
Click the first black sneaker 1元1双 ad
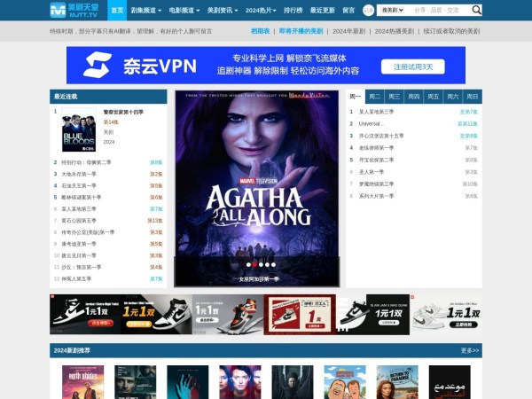85,315
